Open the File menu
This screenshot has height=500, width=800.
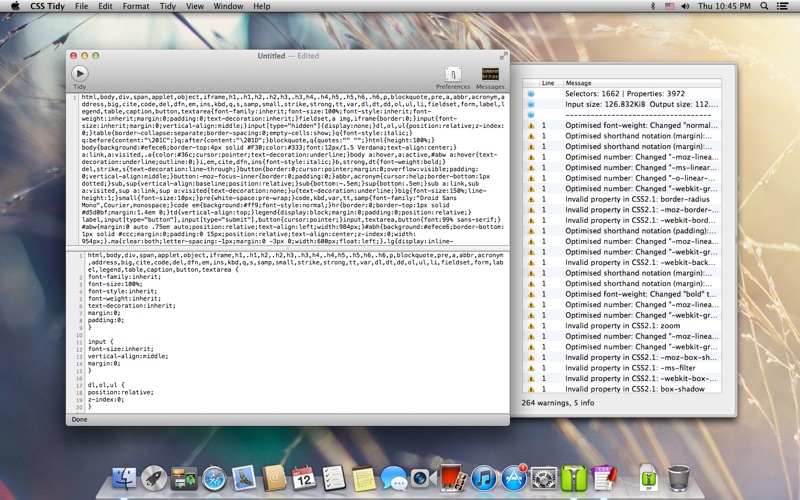[x=81, y=6]
